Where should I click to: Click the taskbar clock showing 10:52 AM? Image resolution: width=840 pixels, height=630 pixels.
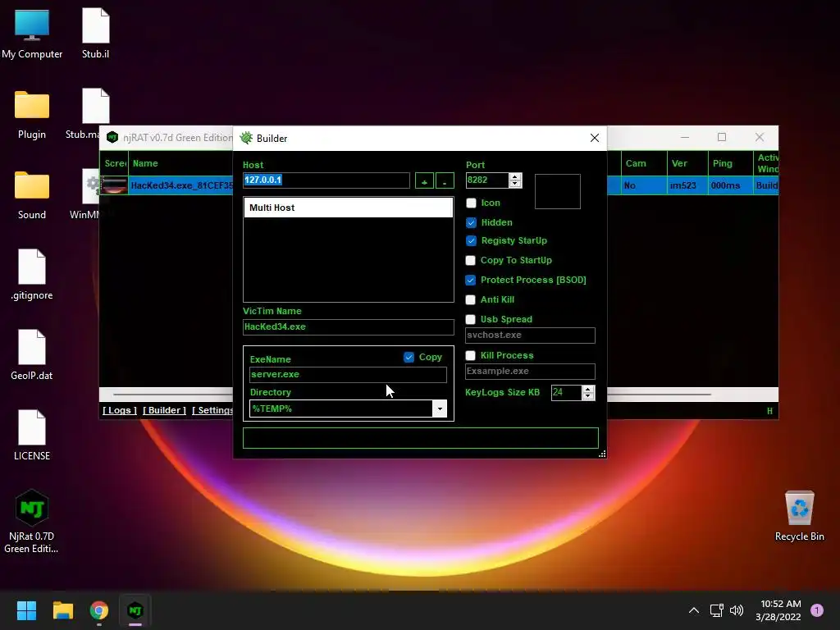point(779,610)
